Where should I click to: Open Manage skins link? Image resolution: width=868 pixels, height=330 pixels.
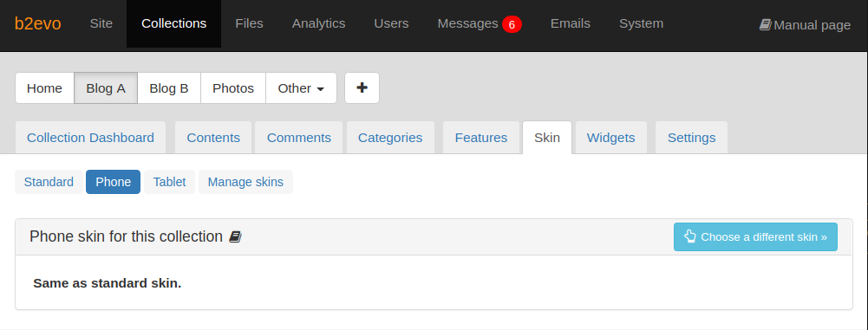point(245,182)
